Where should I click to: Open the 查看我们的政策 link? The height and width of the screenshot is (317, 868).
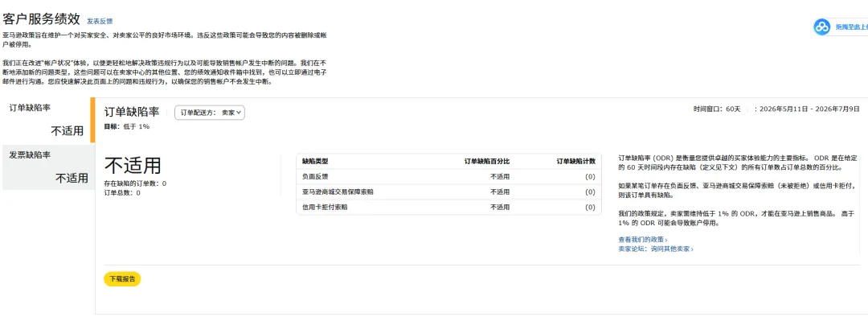(x=643, y=240)
